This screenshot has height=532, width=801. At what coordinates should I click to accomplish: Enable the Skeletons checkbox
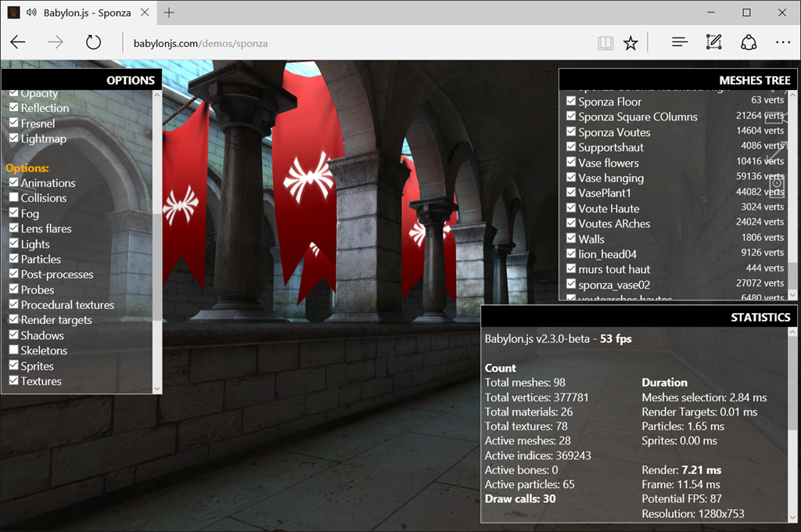point(14,350)
